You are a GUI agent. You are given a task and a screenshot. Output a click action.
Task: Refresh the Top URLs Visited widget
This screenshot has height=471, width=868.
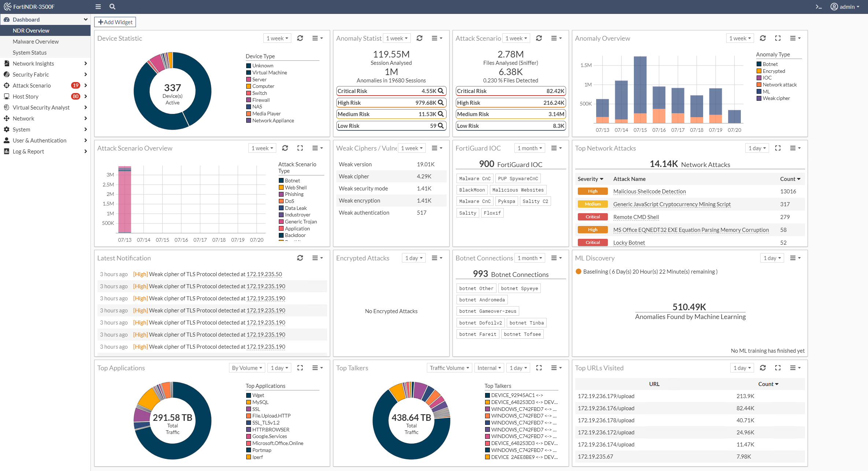coord(763,368)
